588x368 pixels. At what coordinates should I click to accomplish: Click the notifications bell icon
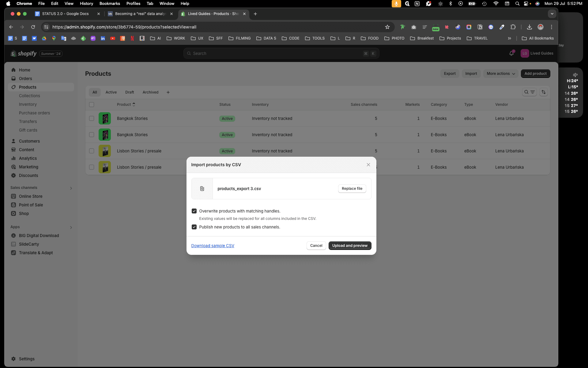pyautogui.click(x=511, y=53)
